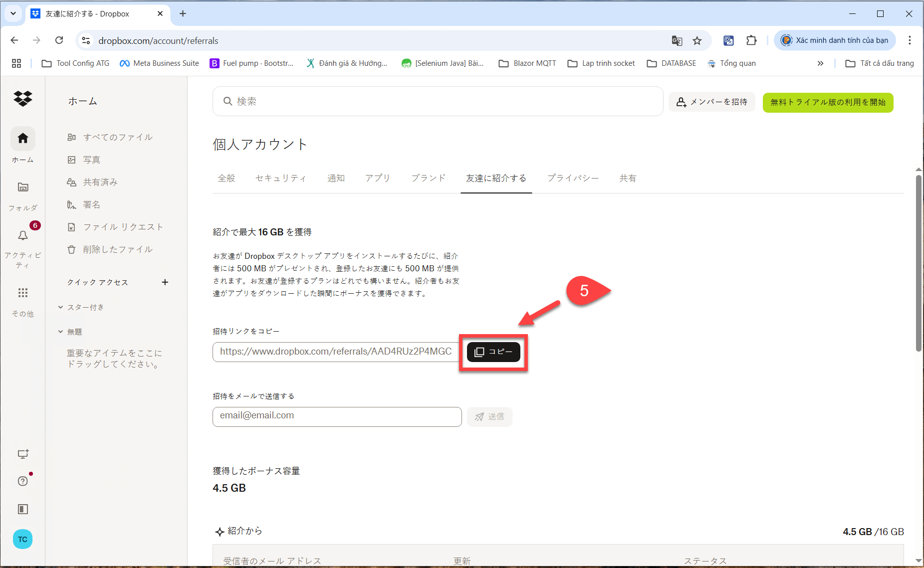Bookmark this page with star icon
The height and width of the screenshot is (568, 924).
(x=697, y=41)
